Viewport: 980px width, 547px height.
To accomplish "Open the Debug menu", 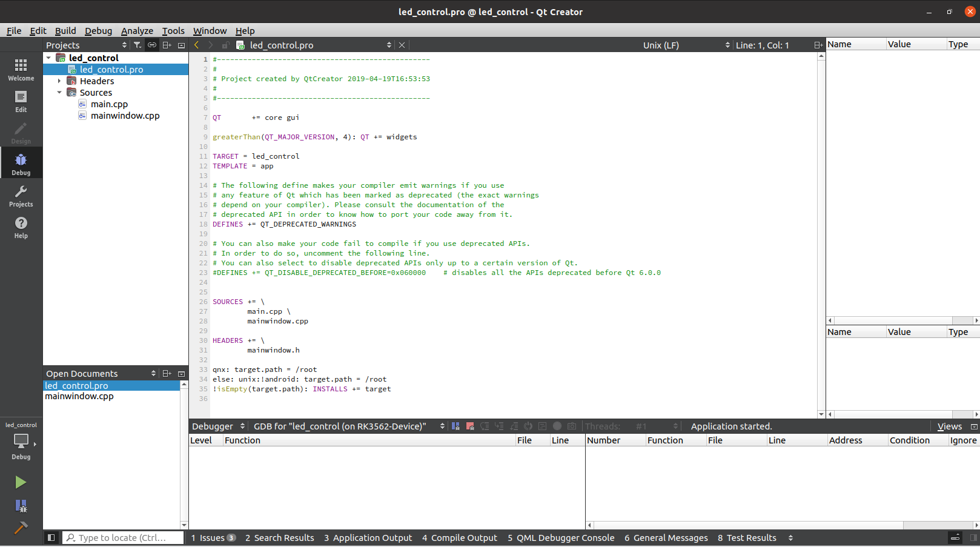I will (98, 30).
